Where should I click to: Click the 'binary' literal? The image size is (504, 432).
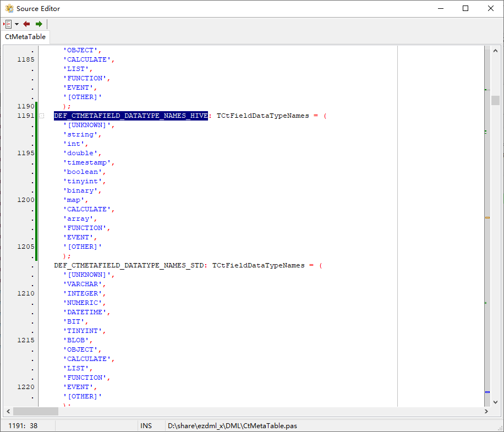coord(80,190)
